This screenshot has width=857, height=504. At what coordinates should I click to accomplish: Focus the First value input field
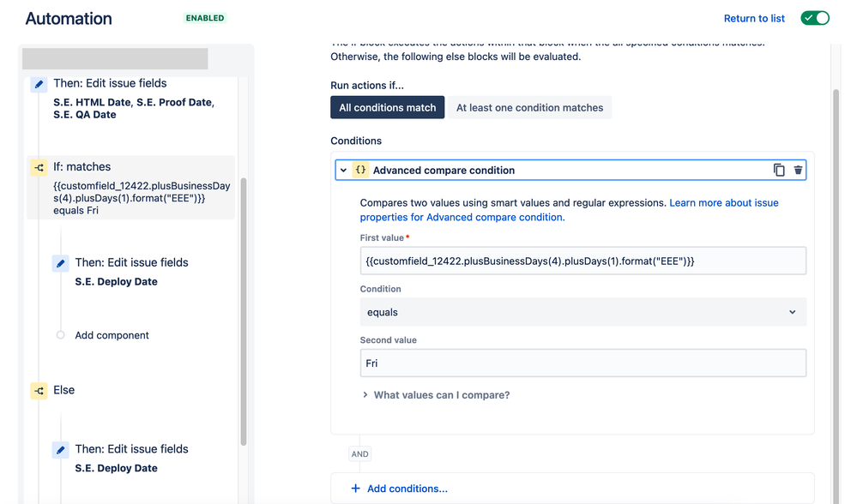click(x=583, y=261)
